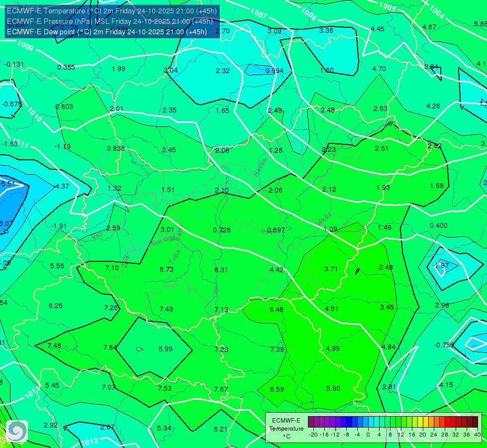Click the 4.42 grid value
The width and height of the screenshot is (487, 448).
point(277,269)
